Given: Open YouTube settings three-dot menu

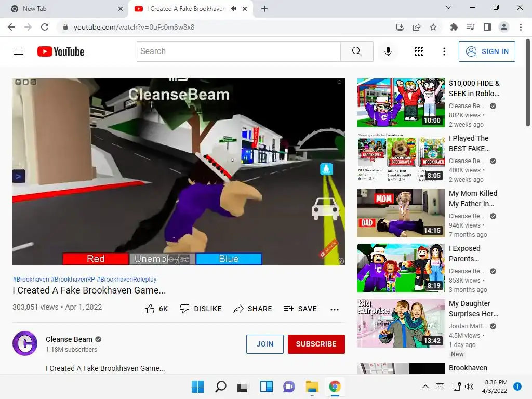Looking at the screenshot, I should pyautogui.click(x=444, y=51).
